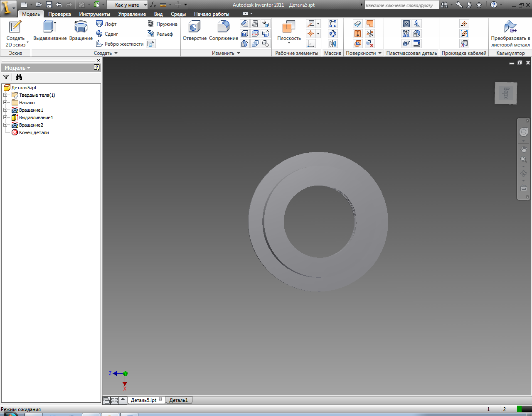532x416 pixels.
Task: Click the work axis icon in Рабочие элементы
Action: [311, 24]
